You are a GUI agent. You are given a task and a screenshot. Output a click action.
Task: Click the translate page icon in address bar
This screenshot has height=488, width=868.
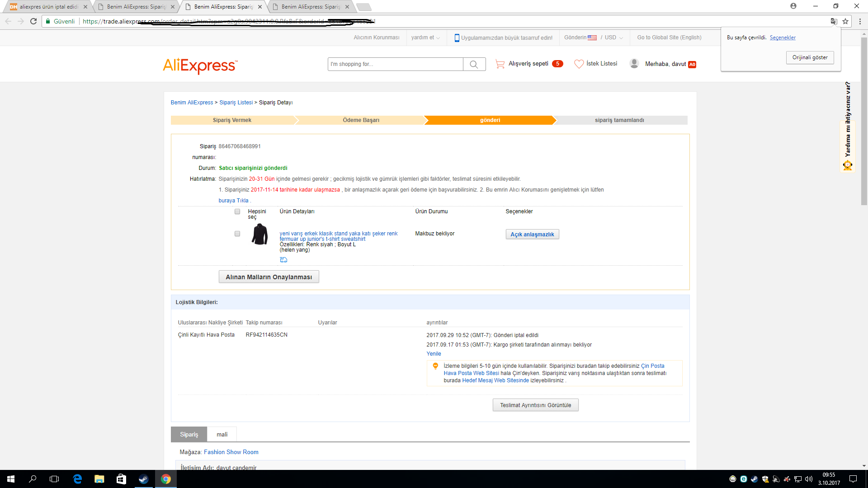click(x=834, y=21)
